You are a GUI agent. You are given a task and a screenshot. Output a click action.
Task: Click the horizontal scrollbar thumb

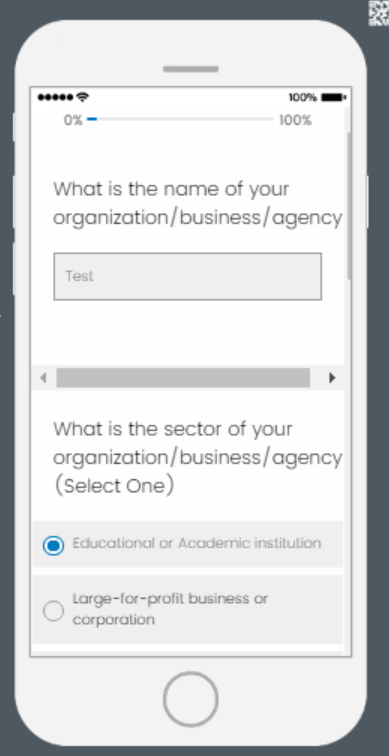coord(183,378)
